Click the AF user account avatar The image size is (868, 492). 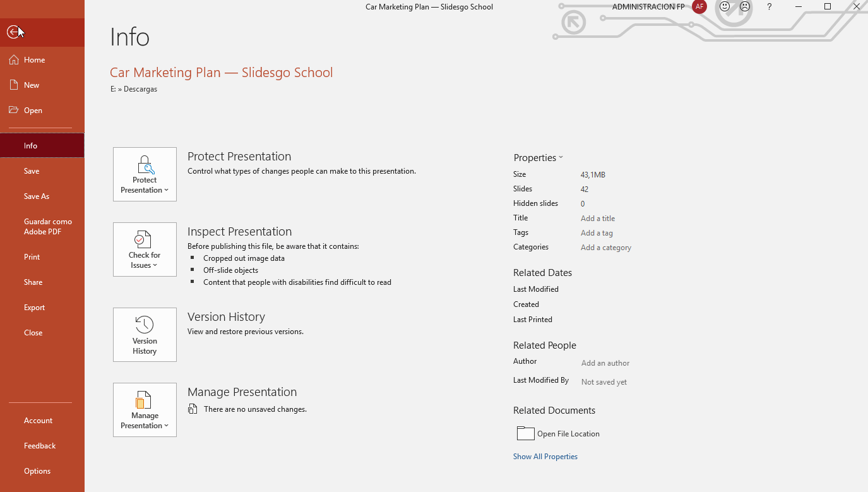699,7
